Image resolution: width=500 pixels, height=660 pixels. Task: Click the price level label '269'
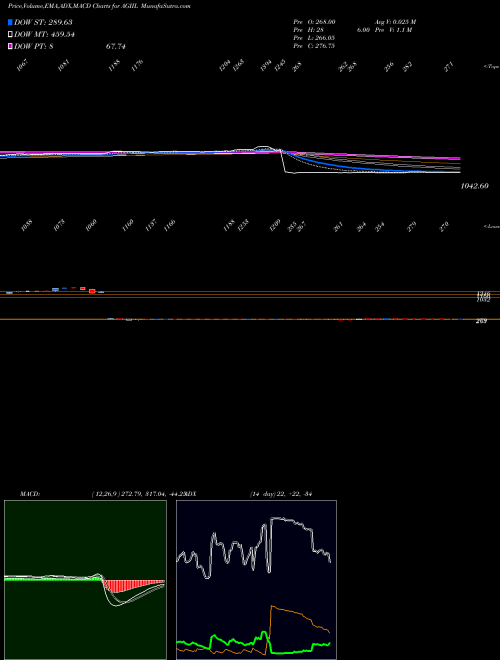(481, 321)
